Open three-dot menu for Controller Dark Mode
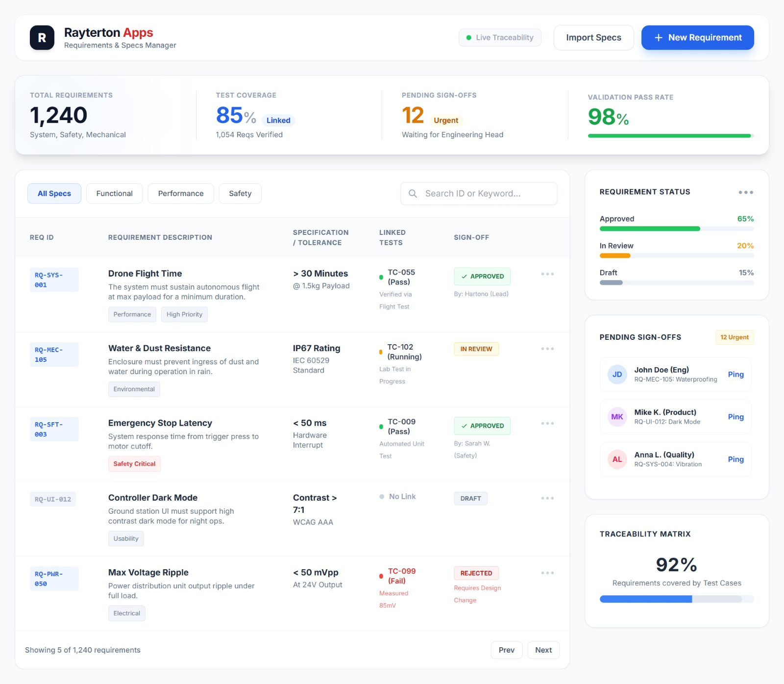 tap(547, 498)
